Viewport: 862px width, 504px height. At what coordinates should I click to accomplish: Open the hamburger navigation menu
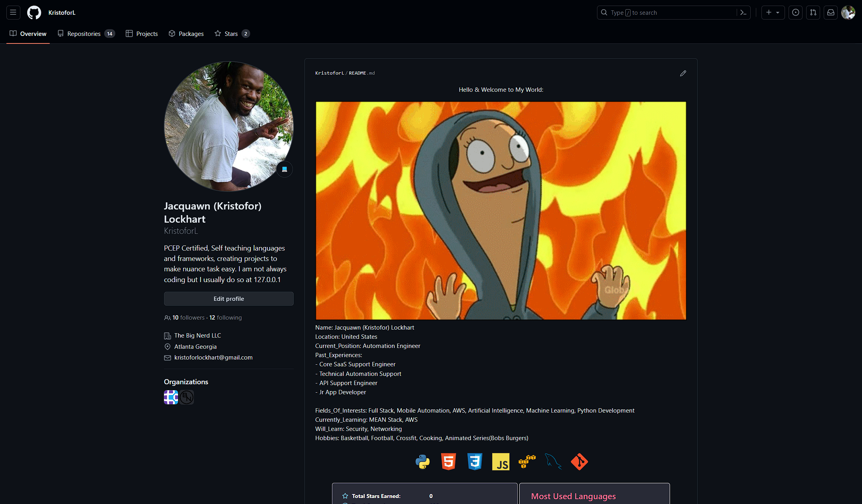pyautogui.click(x=13, y=12)
